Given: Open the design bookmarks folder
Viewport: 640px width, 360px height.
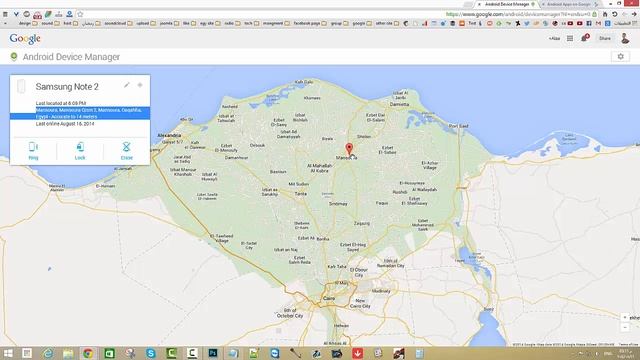Looking at the screenshot, I should (x=28, y=24).
